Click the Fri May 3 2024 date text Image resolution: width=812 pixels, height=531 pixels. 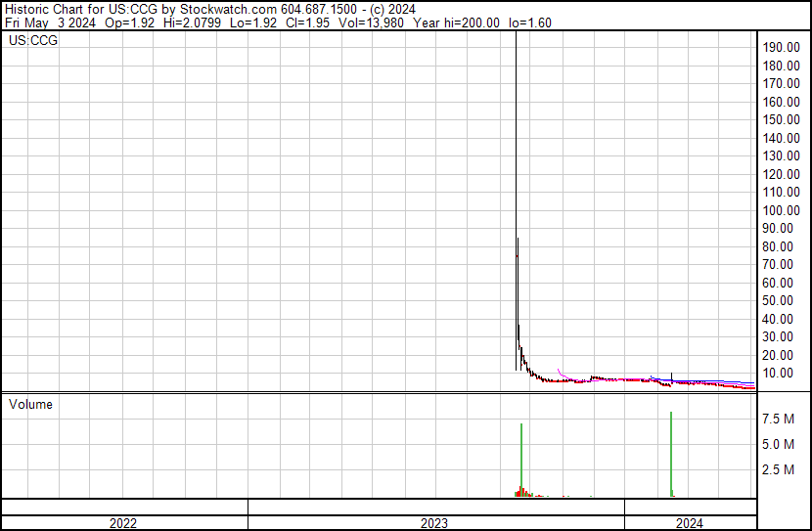[50, 22]
